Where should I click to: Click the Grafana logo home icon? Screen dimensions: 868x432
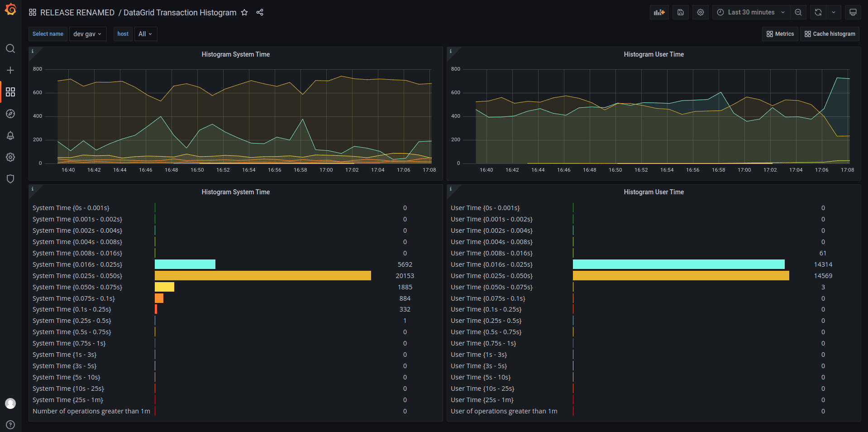click(10, 10)
